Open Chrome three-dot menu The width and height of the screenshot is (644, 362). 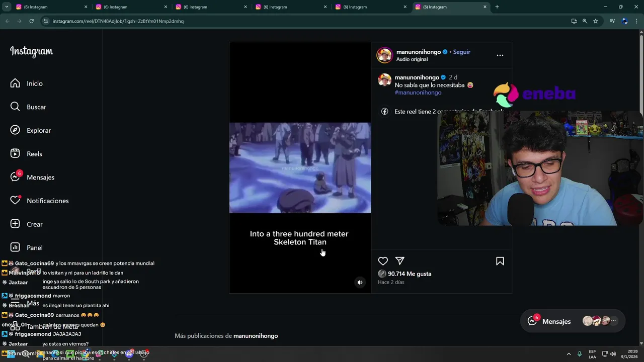(637, 21)
